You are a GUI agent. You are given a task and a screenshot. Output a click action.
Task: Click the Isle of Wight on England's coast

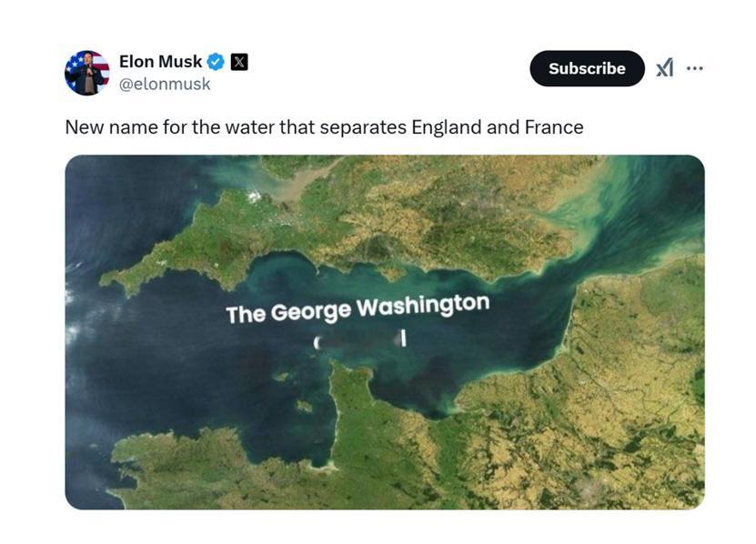[394, 274]
